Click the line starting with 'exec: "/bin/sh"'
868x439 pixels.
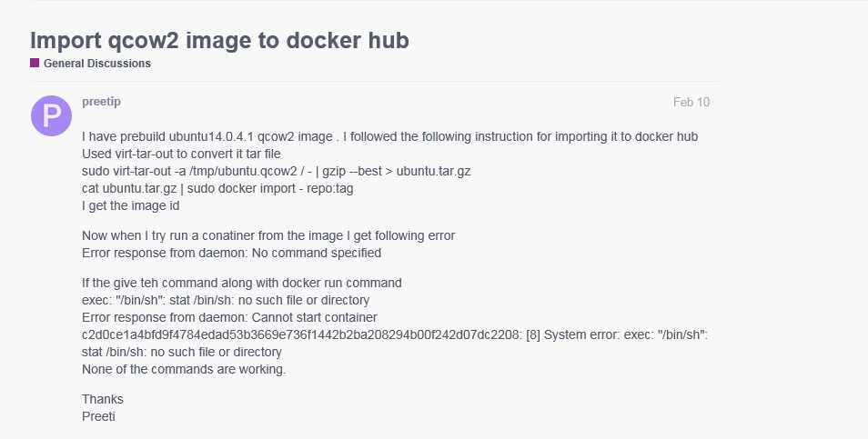[x=225, y=300]
